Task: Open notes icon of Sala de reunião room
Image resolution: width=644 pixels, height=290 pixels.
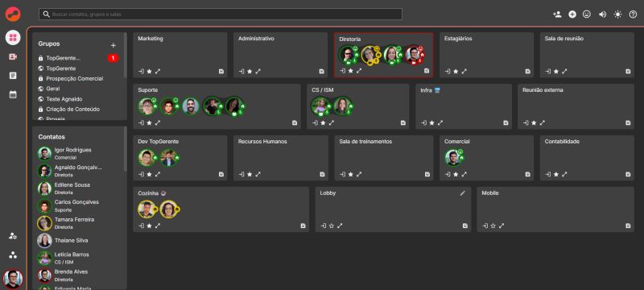Action: 628,72
